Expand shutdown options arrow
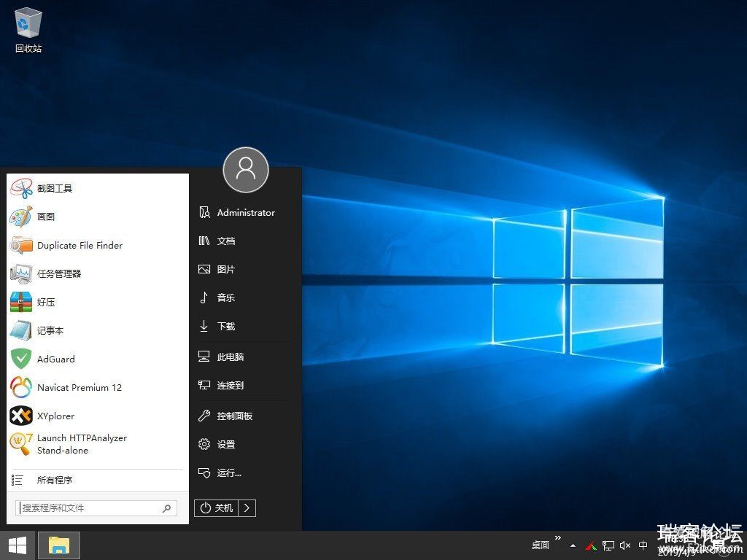 [x=247, y=508]
